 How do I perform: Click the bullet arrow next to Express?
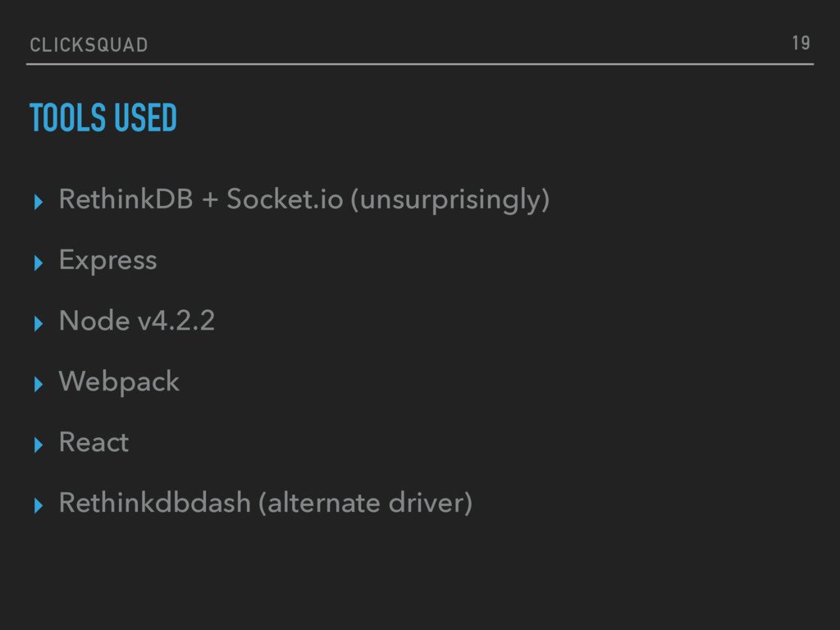[35, 262]
